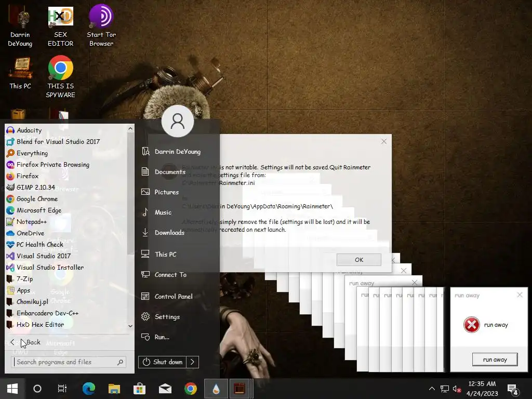
Task: Open OneDrive in the start menu
Action: click(x=66, y=233)
